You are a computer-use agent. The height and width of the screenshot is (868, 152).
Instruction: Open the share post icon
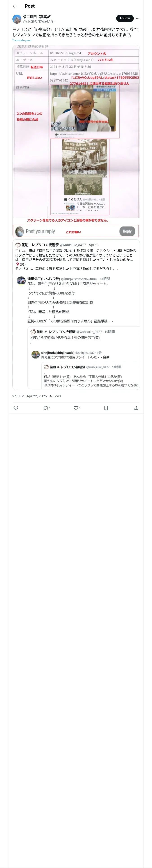tap(136, 408)
